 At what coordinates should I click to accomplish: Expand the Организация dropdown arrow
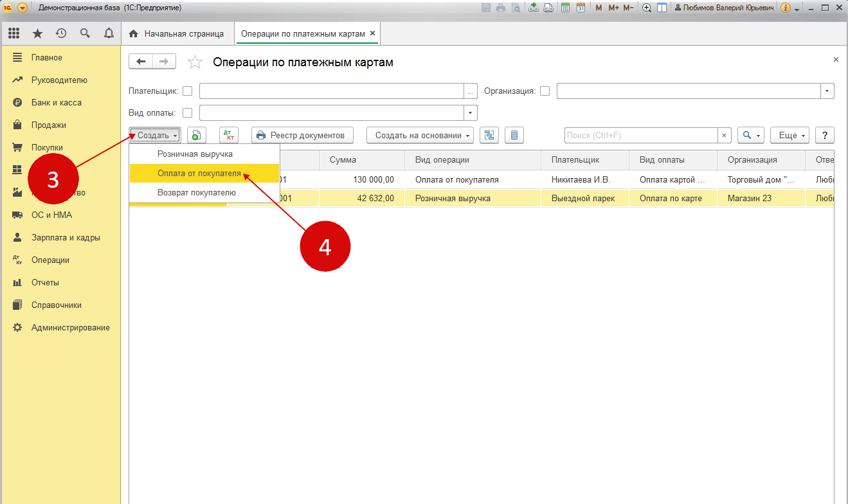pos(827,91)
